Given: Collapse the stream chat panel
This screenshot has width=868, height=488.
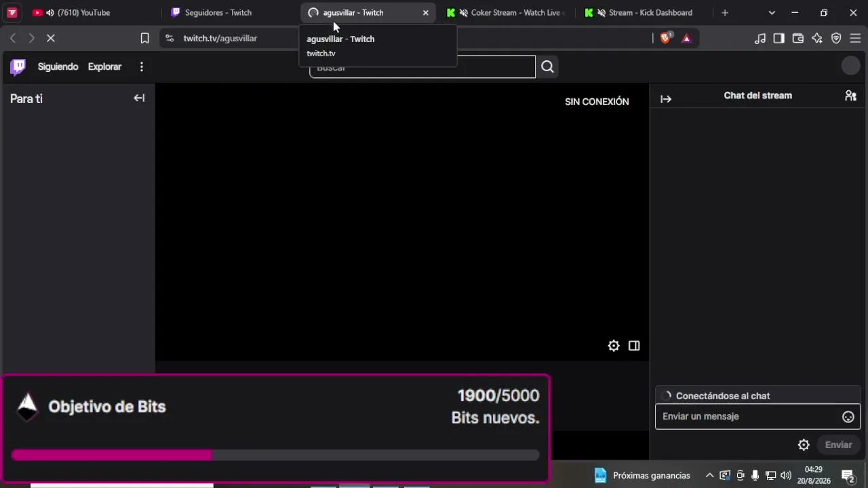Looking at the screenshot, I should (666, 99).
